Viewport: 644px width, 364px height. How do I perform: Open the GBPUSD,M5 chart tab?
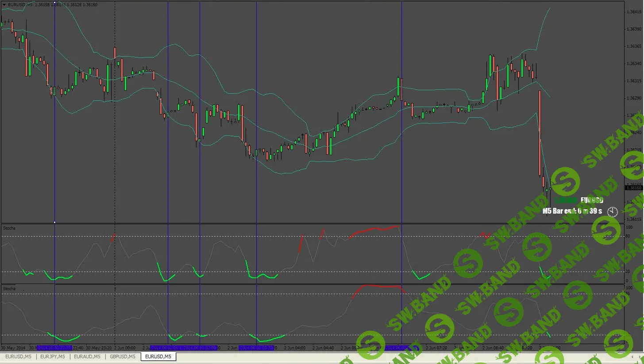tap(123, 356)
